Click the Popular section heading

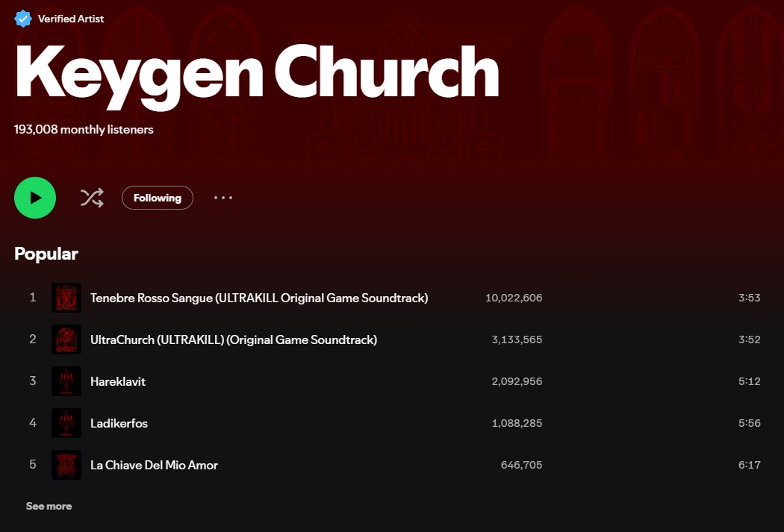[46, 254]
